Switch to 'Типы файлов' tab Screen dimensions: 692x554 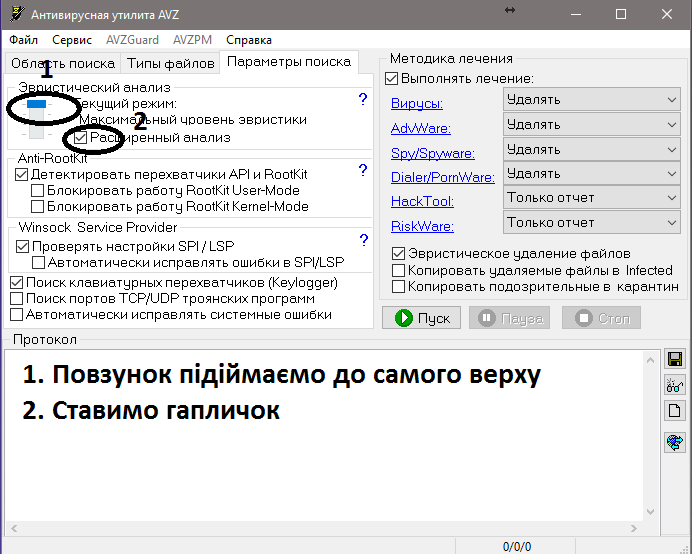(x=170, y=63)
